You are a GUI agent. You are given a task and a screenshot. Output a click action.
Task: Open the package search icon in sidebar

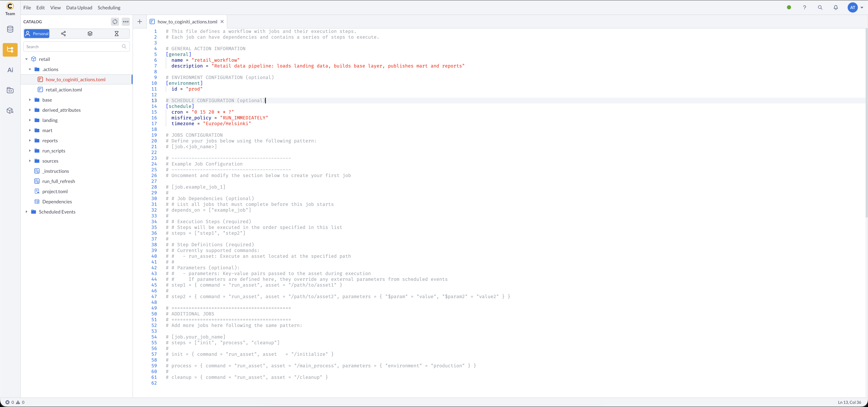(10, 110)
